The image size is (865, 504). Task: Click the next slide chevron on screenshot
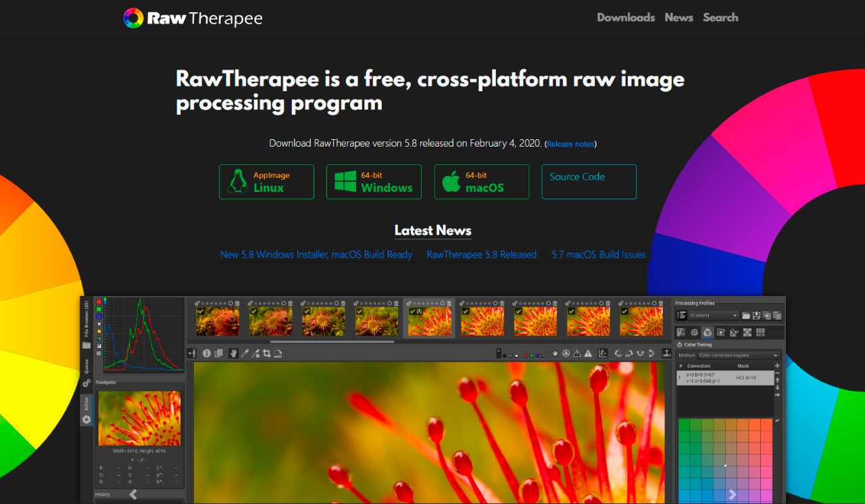click(732, 495)
